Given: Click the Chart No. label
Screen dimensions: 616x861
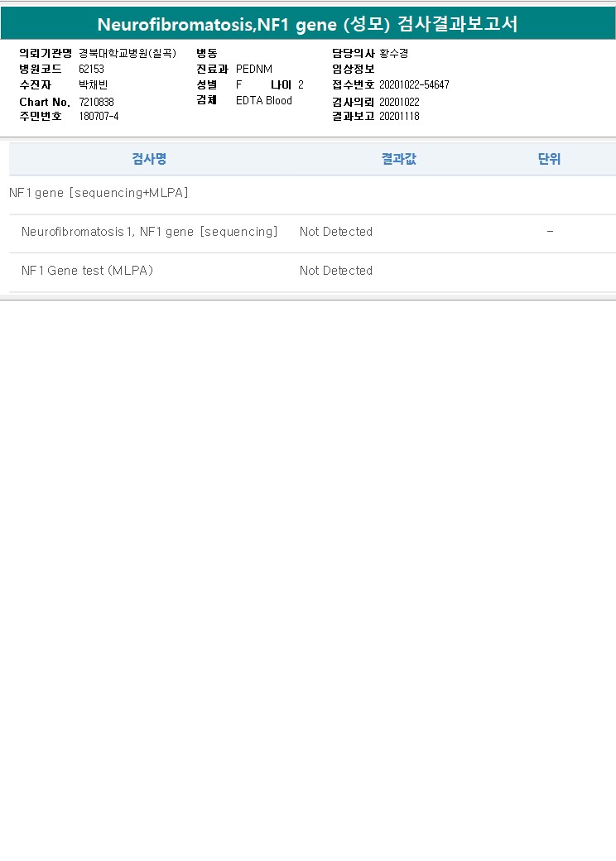Looking at the screenshot, I should (x=45, y=102).
